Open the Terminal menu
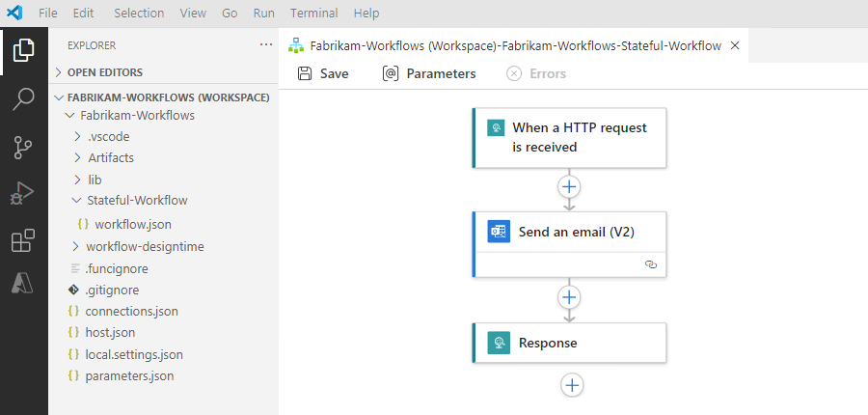This screenshot has height=415, width=868. (x=314, y=14)
